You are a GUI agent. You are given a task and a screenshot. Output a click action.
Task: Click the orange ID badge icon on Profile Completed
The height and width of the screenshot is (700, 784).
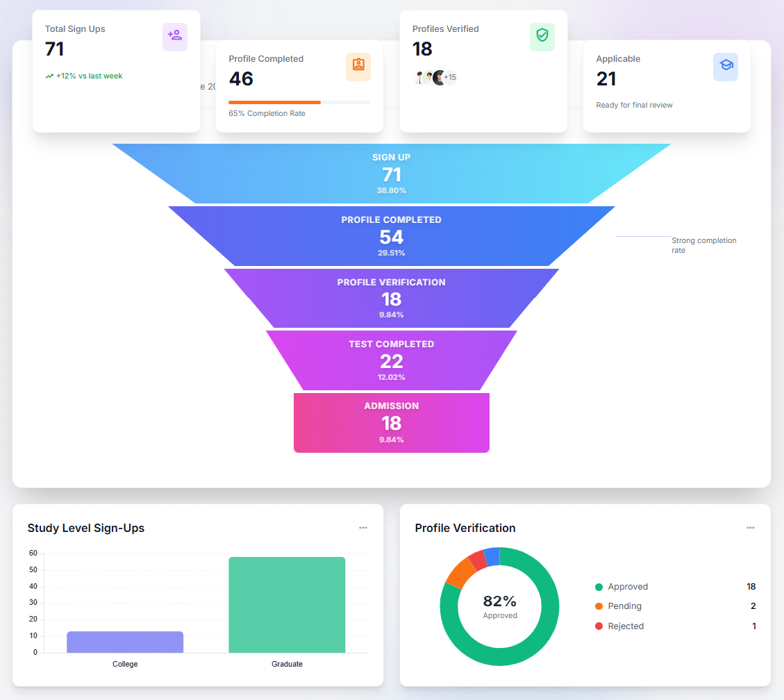coord(358,67)
